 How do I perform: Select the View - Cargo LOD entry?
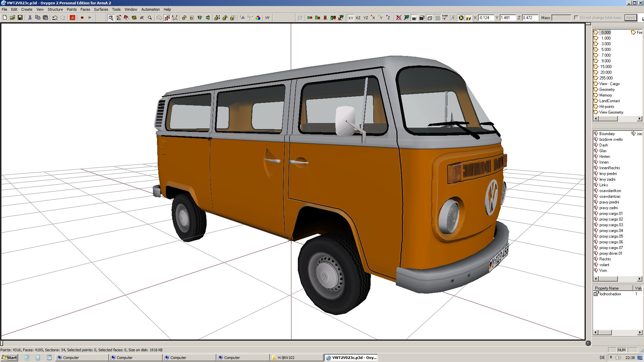click(609, 84)
